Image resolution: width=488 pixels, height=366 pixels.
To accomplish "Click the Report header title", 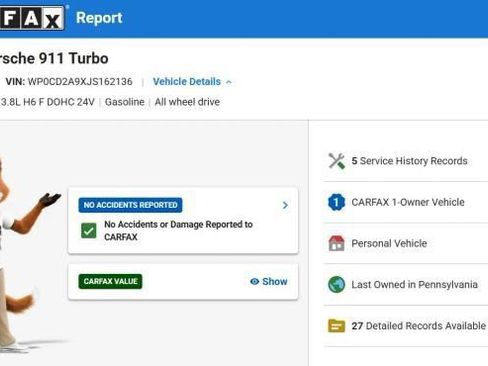I will tap(99, 18).
